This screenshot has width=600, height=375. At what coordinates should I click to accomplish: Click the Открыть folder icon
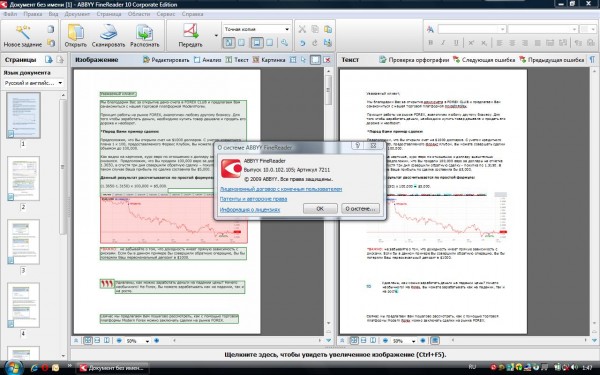(x=75, y=32)
